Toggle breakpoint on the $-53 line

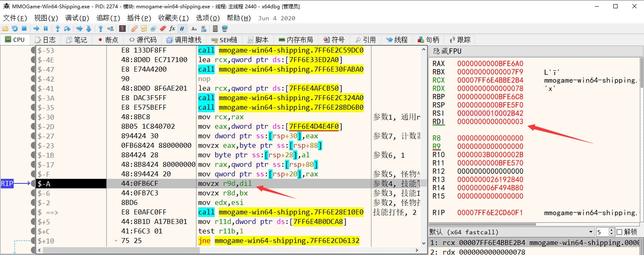(x=33, y=51)
